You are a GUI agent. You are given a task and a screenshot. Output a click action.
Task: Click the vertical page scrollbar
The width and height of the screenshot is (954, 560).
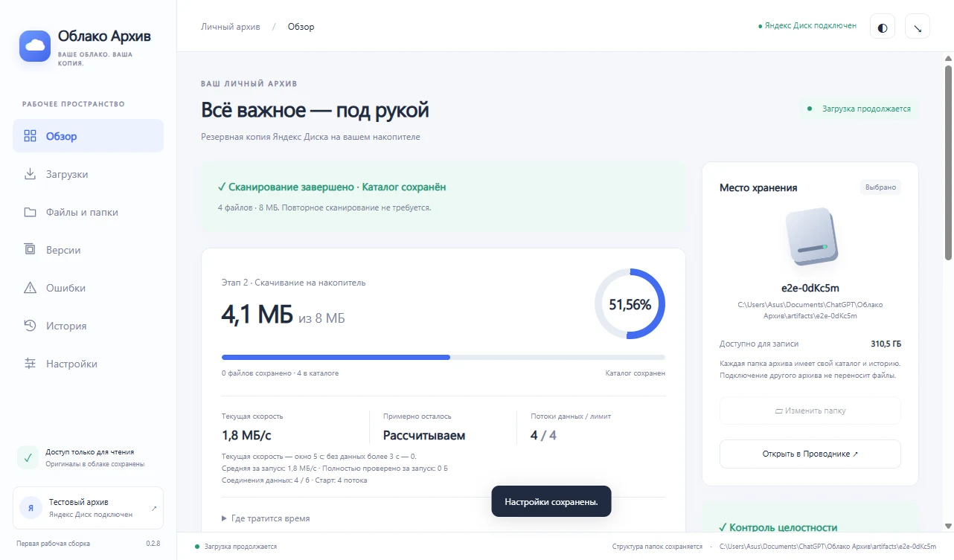[x=949, y=163]
